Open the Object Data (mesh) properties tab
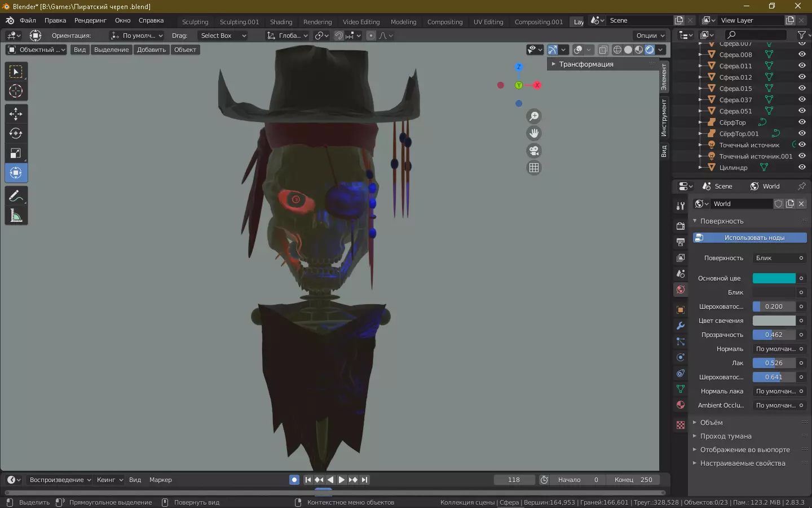This screenshot has height=508, width=812. coord(681,389)
